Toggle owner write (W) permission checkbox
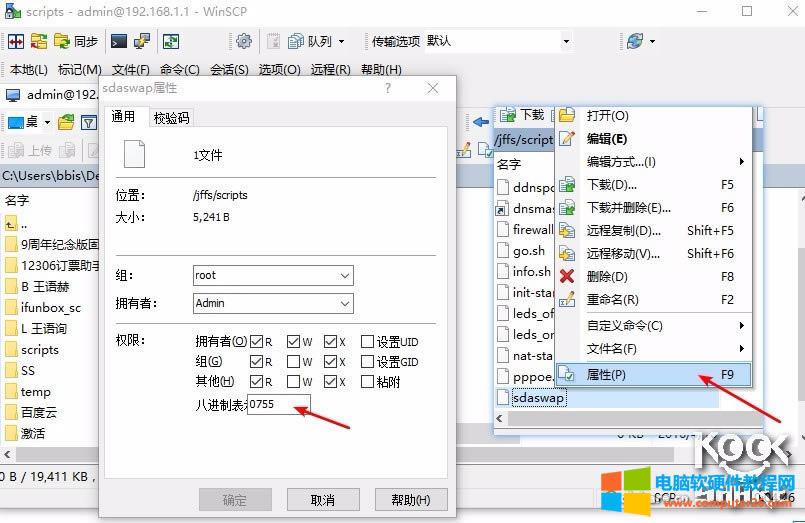Screen dimensions: 805x523 [x=295, y=341]
